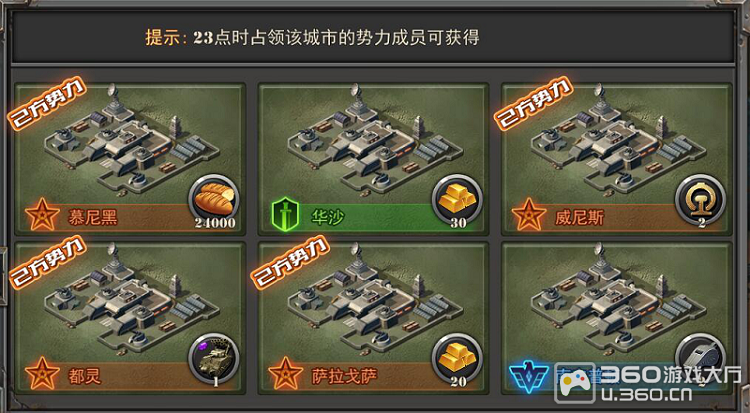The image size is (750, 413).
Task: Select the tank reward icon on 都灵 card
Action: pyautogui.click(x=214, y=359)
